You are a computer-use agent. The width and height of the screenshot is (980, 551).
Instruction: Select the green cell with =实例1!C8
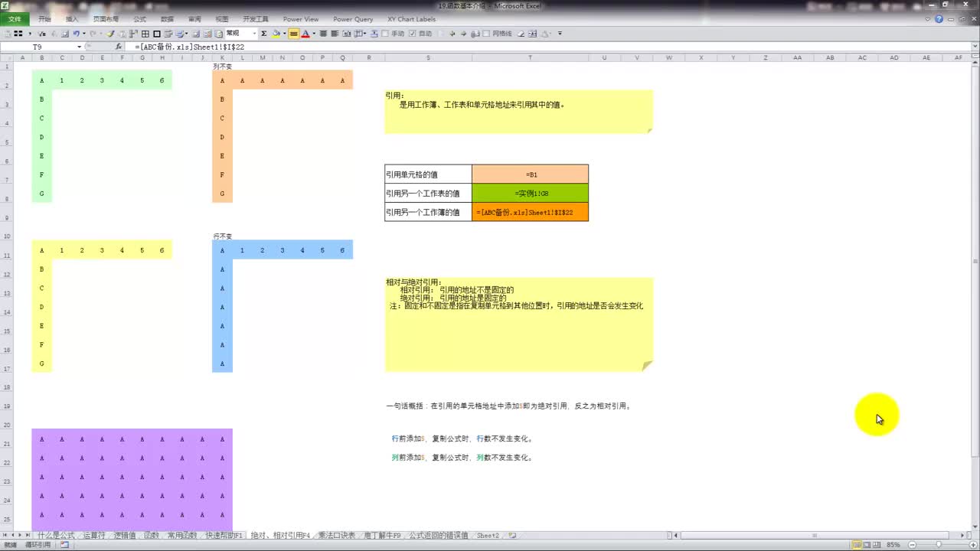pyautogui.click(x=531, y=194)
